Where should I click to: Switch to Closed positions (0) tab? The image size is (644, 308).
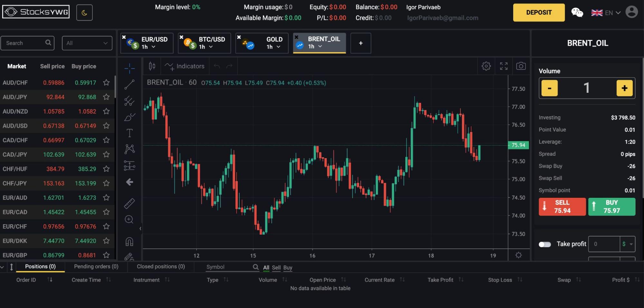coord(161,266)
